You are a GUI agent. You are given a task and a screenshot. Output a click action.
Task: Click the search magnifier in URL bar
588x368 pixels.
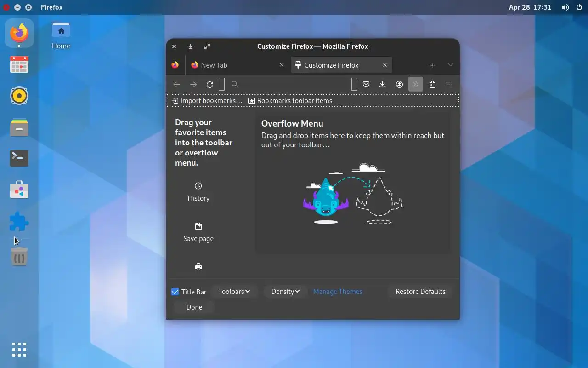[x=235, y=84]
